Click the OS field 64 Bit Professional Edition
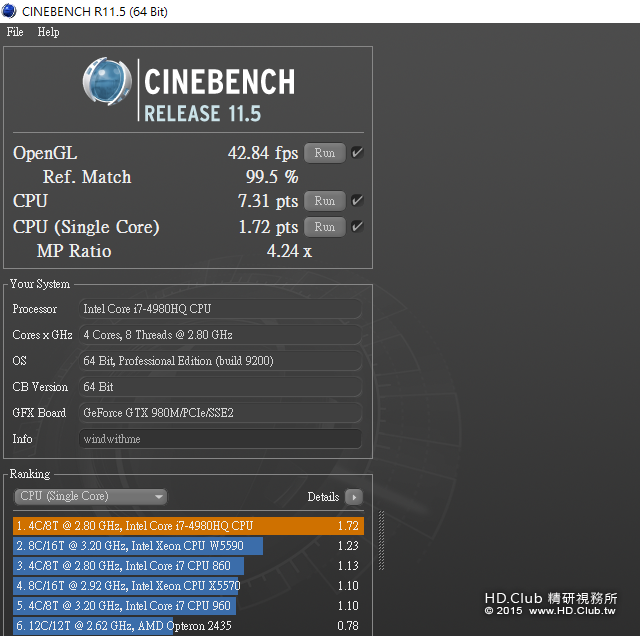This screenshot has width=640, height=636. (x=220, y=361)
